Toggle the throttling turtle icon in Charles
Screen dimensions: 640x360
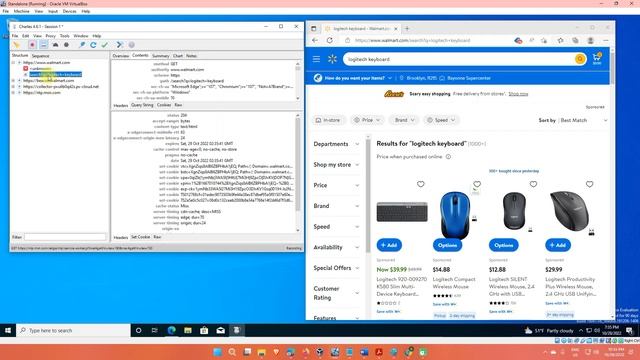coord(56,45)
